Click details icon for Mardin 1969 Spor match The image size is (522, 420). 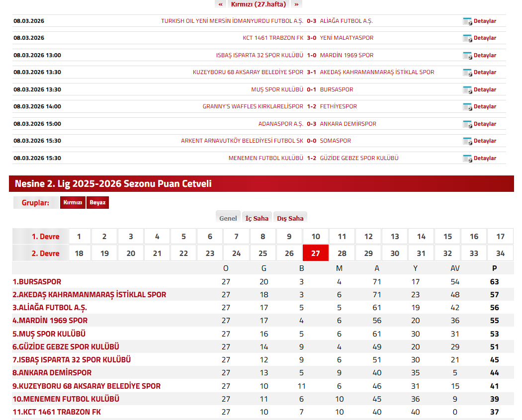coord(467,56)
